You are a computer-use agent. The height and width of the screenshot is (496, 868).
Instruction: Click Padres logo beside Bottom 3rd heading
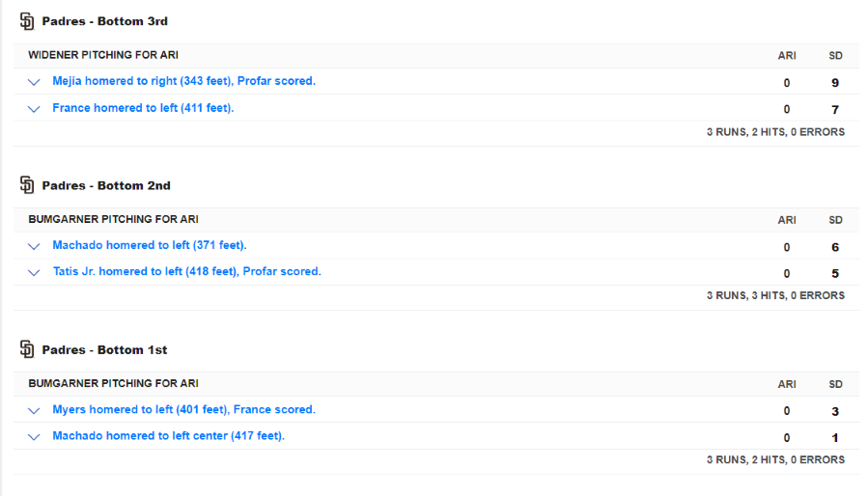tap(27, 21)
